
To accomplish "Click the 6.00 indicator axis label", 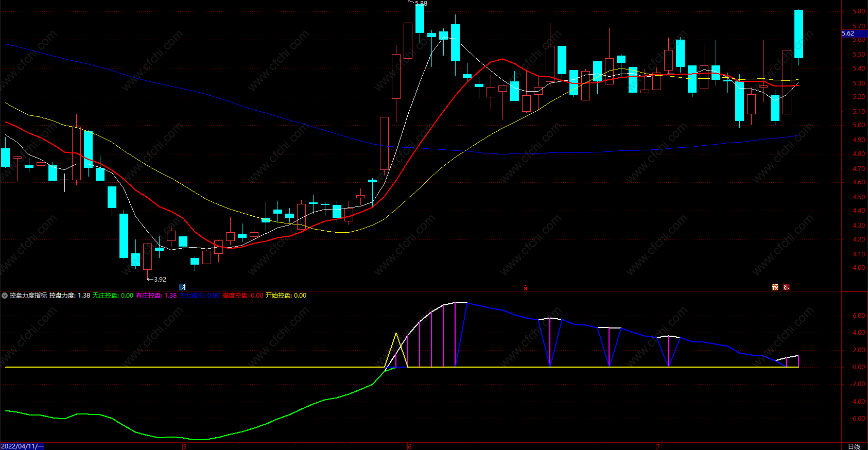I will pos(859,316).
